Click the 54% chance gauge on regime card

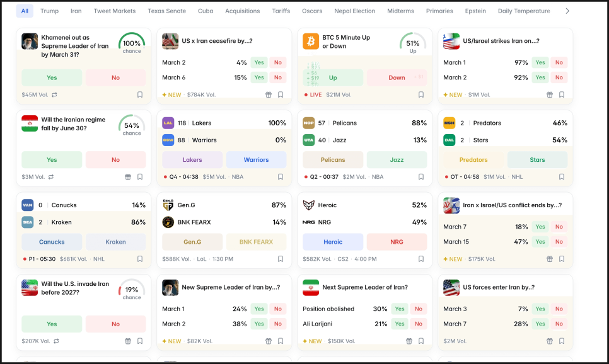132,125
